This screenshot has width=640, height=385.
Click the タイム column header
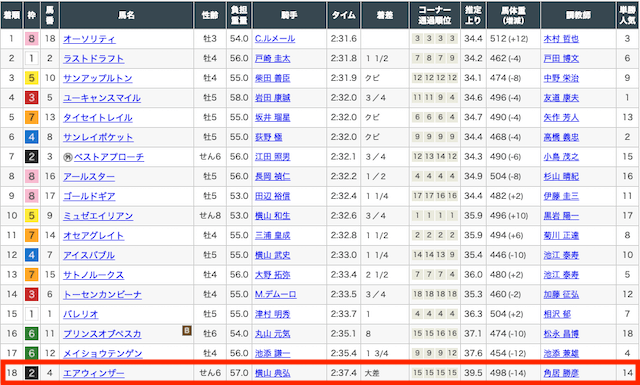343,16
